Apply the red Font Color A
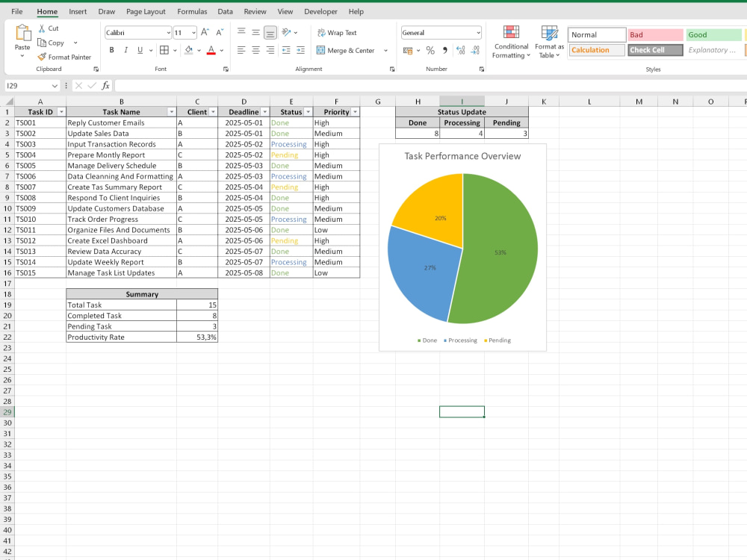Image resolution: width=747 pixels, height=560 pixels. pos(211,50)
